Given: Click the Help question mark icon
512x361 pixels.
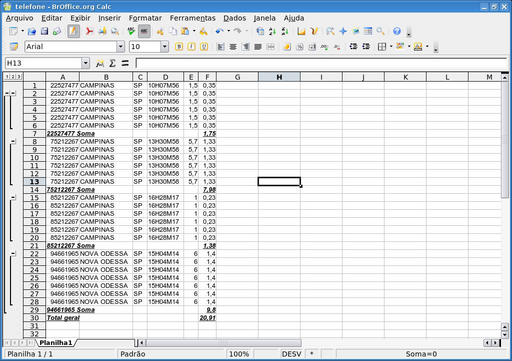Looking at the screenshot, I should tap(397, 31).
